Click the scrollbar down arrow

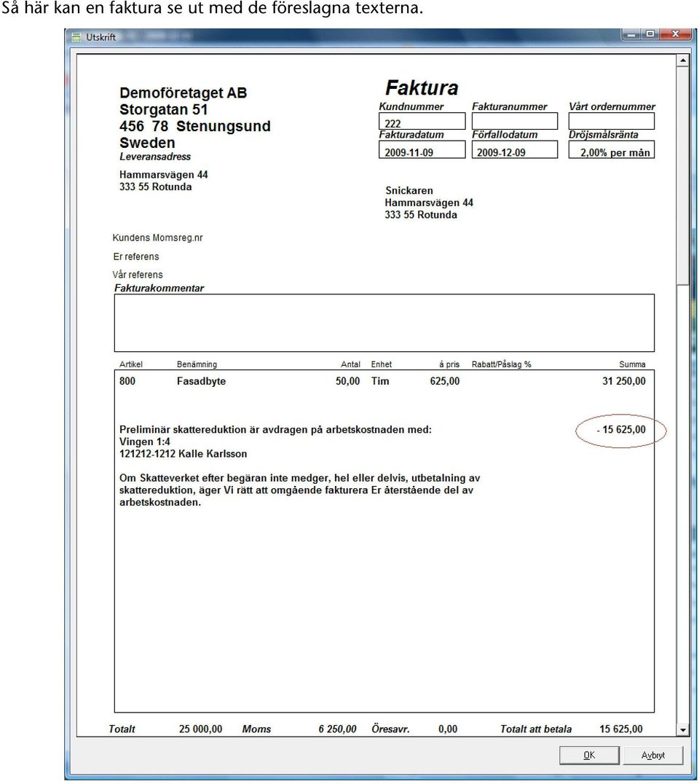coord(683,730)
